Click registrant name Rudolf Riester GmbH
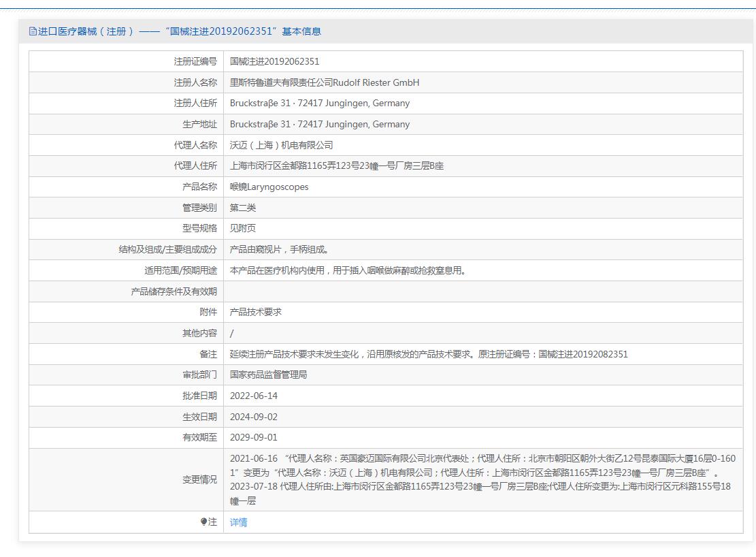The height and width of the screenshot is (557, 756). coord(325,82)
